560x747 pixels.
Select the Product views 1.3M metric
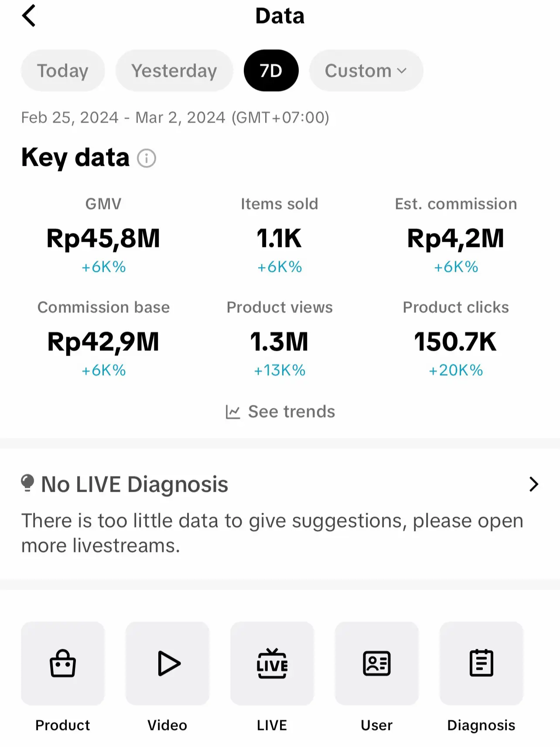point(280,342)
